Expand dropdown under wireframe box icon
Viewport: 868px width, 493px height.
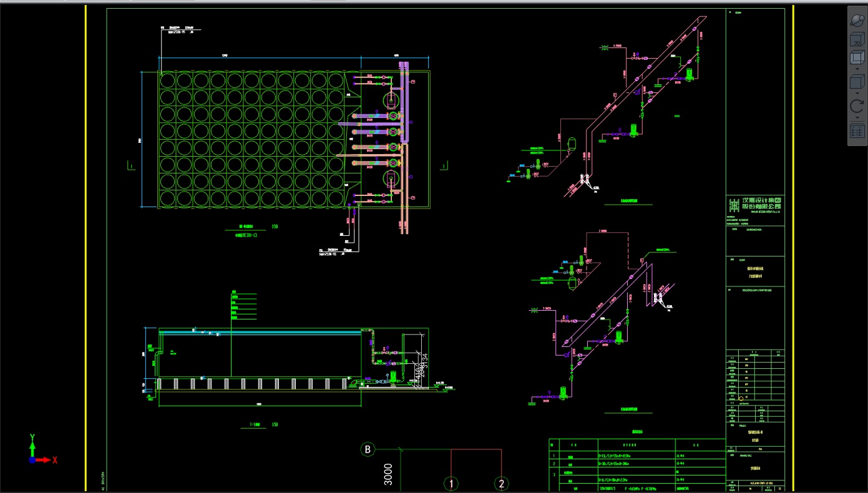857,69
